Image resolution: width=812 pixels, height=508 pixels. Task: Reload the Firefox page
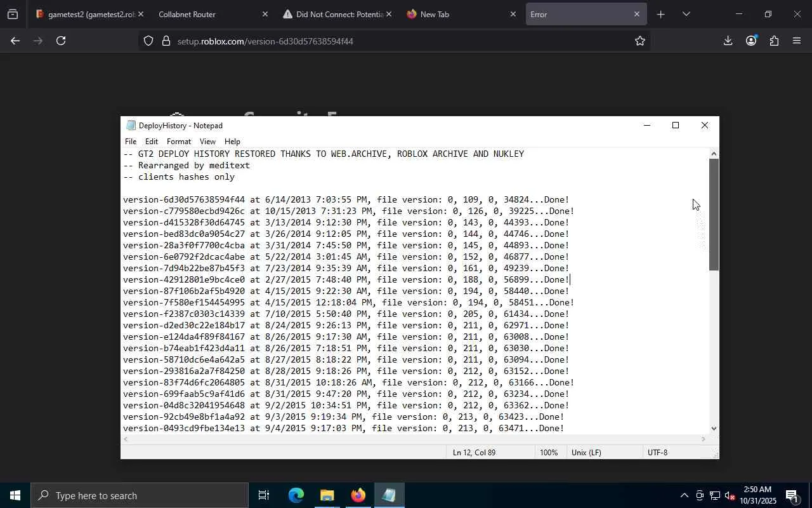61,41
